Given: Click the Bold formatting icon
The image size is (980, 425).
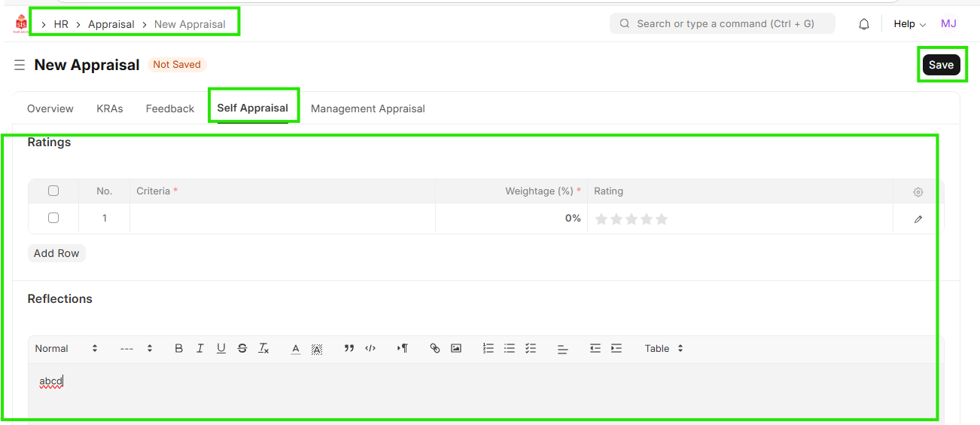Looking at the screenshot, I should pyautogui.click(x=179, y=348).
